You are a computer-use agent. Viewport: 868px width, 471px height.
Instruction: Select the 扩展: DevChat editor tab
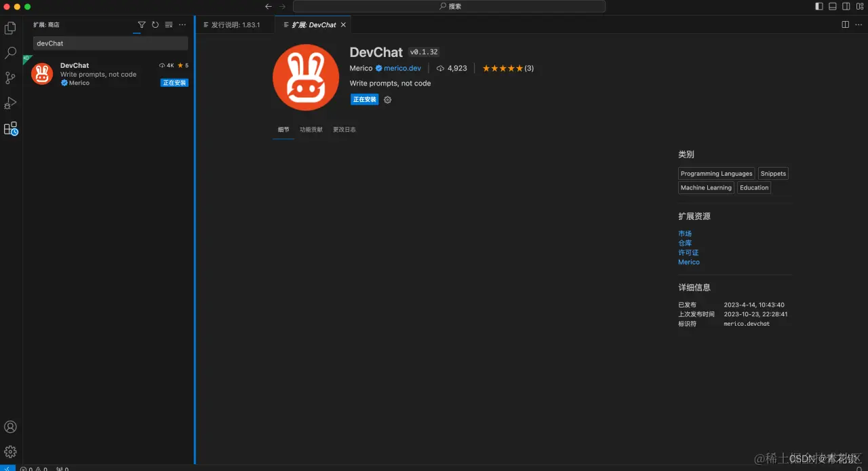pos(313,24)
